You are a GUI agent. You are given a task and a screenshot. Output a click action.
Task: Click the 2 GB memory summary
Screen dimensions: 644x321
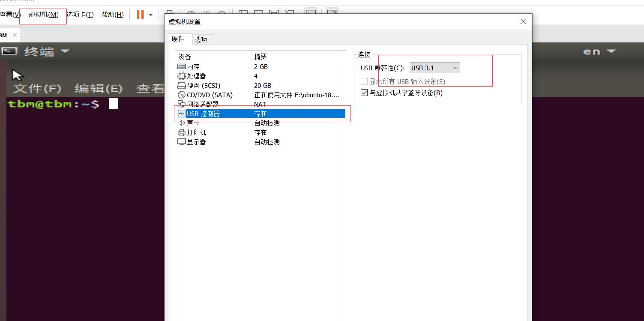261,66
